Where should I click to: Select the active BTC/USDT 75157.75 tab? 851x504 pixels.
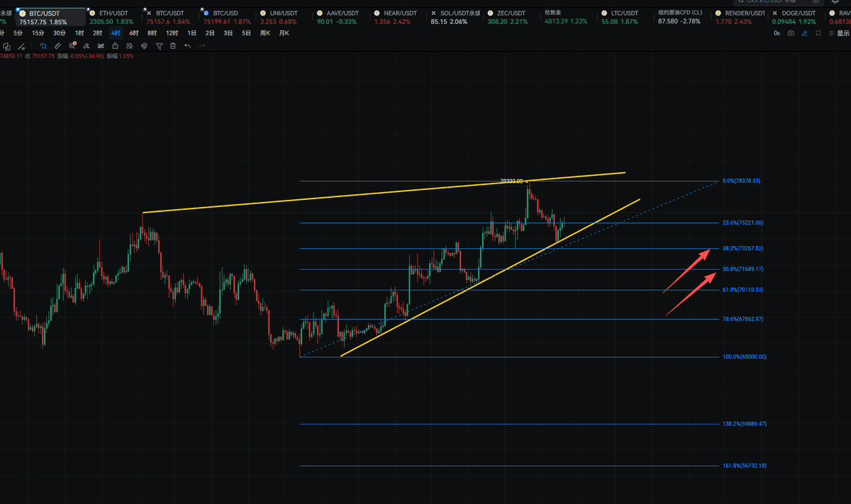(x=50, y=18)
